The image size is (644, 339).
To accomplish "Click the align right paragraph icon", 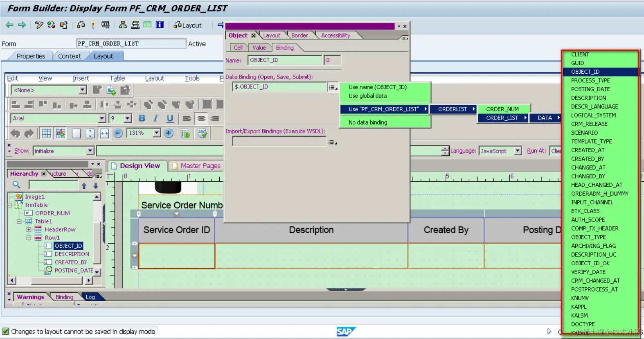I will click(x=215, y=118).
